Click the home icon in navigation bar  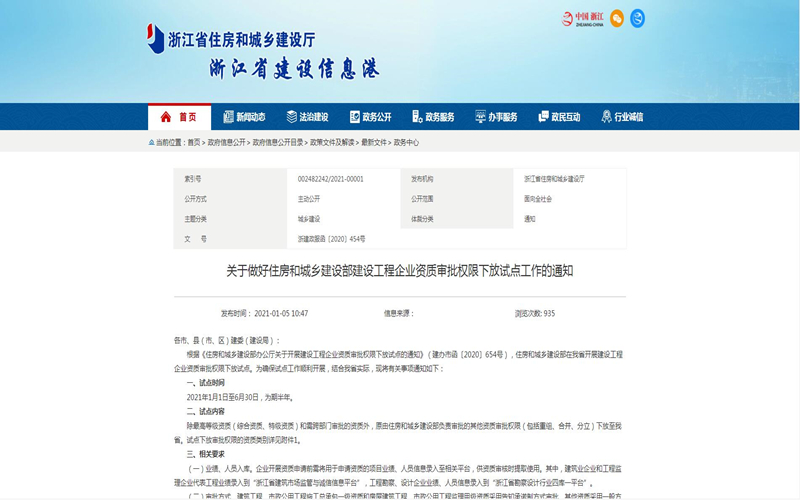[x=166, y=117]
